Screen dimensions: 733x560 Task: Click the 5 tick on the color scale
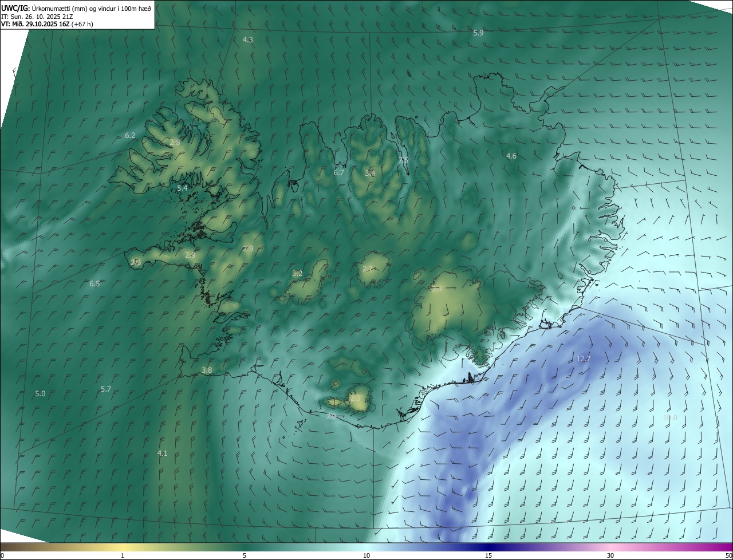(x=245, y=555)
